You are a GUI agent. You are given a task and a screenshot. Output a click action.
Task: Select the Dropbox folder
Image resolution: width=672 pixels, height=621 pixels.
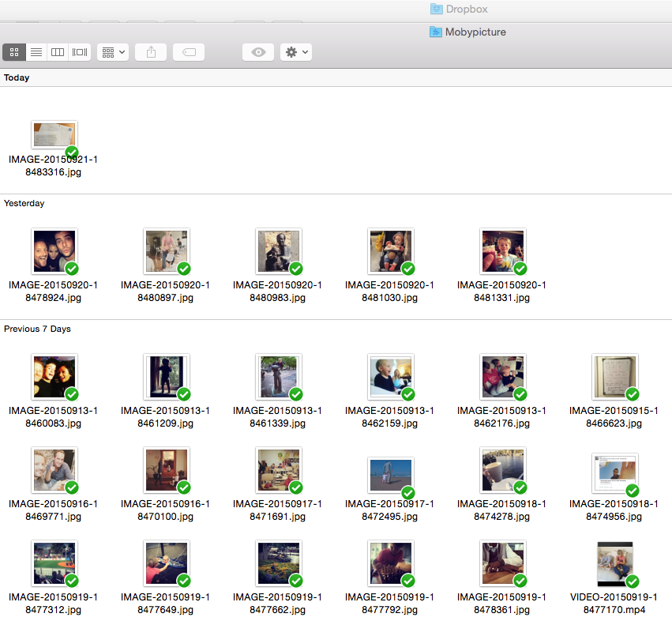pyautogui.click(x=459, y=9)
